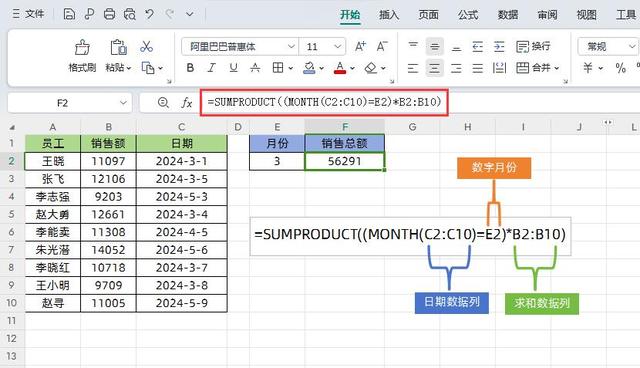Expand the font size 11 dropdown
The image size is (640, 368).
tap(338, 47)
